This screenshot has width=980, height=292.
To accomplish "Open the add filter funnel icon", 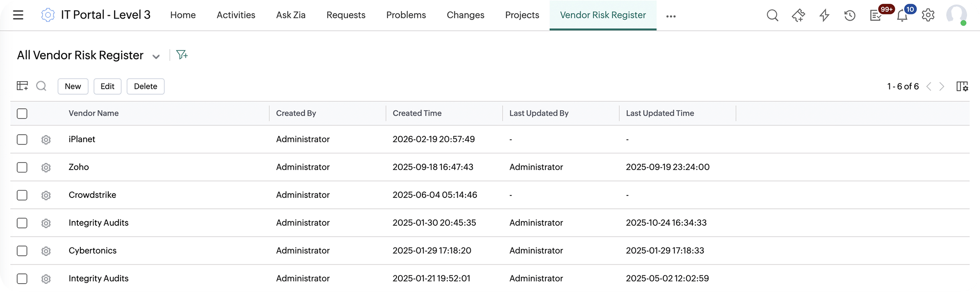I will pyautogui.click(x=182, y=55).
